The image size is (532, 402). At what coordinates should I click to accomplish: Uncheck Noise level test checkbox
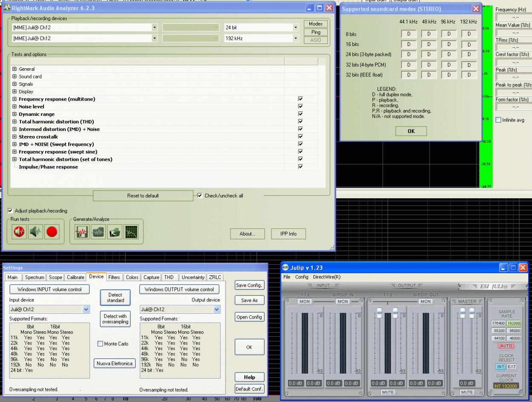[300, 107]
